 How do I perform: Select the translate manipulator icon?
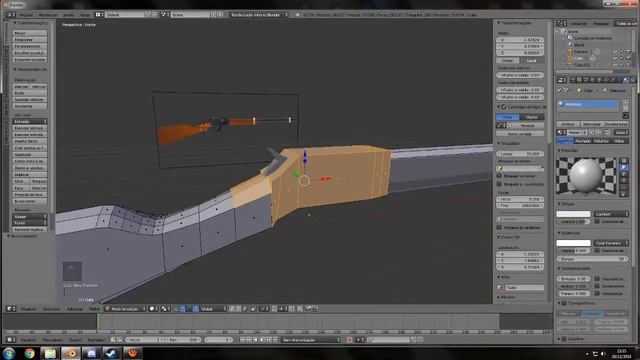183,309
